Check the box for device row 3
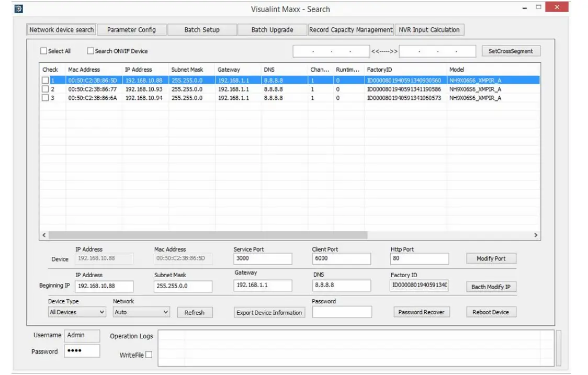Viewport: 588px width, 375px height. 46,97
